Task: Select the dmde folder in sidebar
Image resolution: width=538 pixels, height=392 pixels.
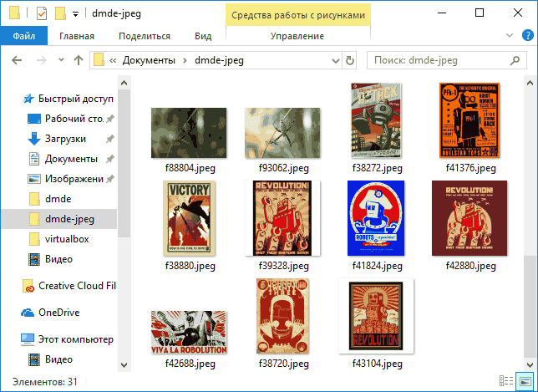Action: [x=50, y=199]
